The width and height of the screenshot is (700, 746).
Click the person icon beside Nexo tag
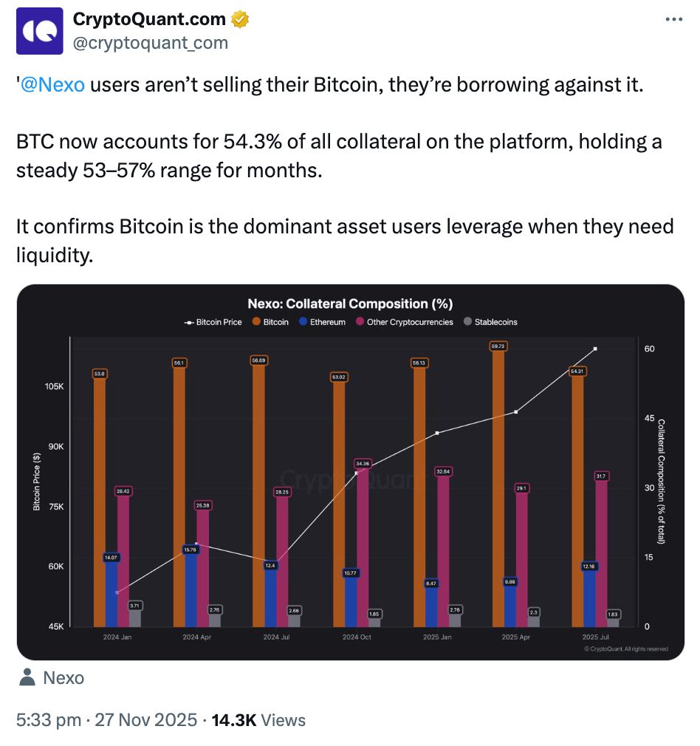point(27,677)
